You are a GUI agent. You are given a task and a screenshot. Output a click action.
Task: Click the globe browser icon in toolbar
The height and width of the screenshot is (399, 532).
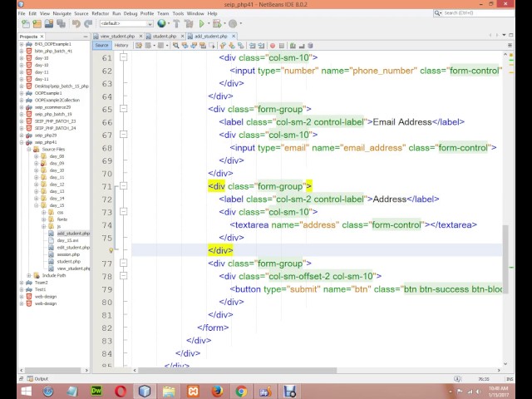click(x=161, y=23)
